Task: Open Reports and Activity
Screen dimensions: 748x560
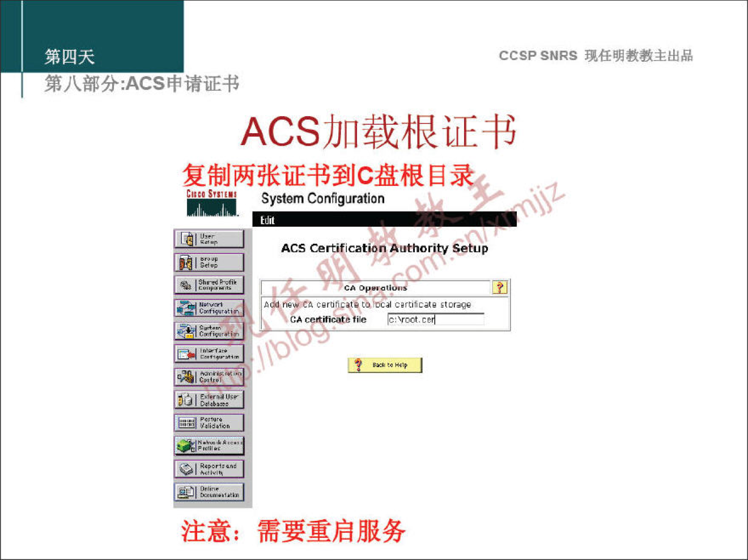Action: click(209, 469)
